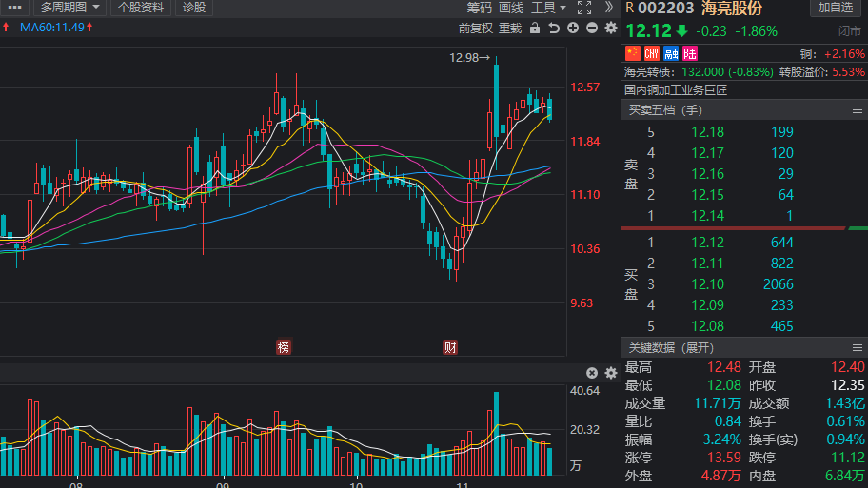Expand the 工具 tools dropdown

549,8
